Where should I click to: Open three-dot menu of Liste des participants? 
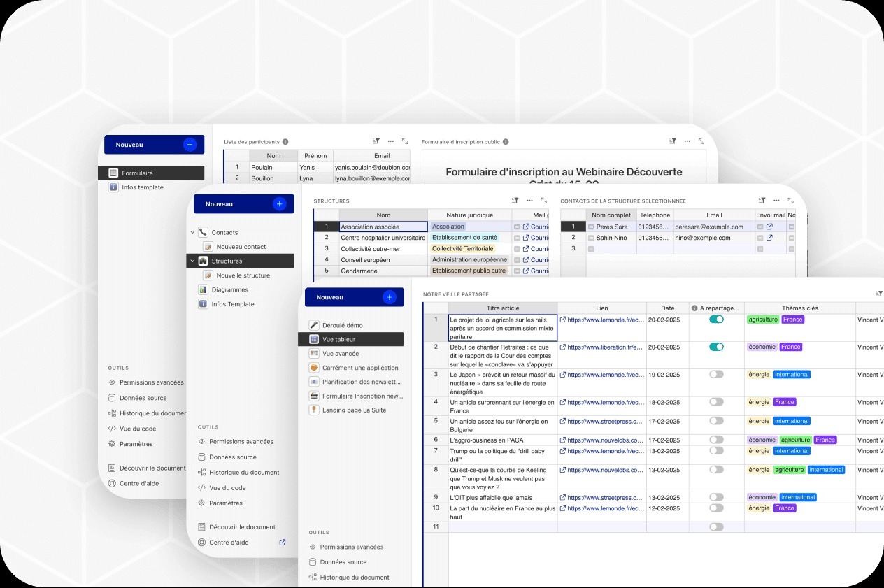[391, 141]
